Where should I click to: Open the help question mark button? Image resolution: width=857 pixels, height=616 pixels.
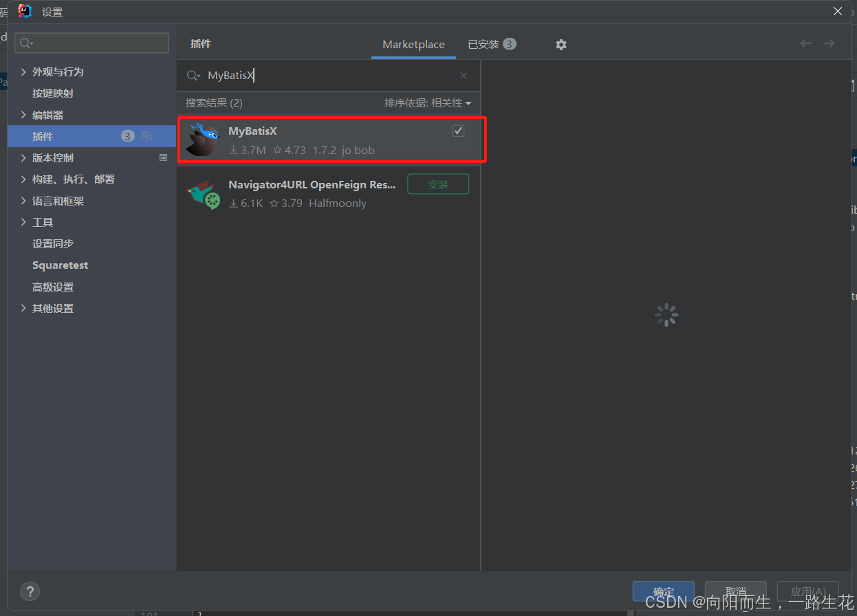click(30, 591)
